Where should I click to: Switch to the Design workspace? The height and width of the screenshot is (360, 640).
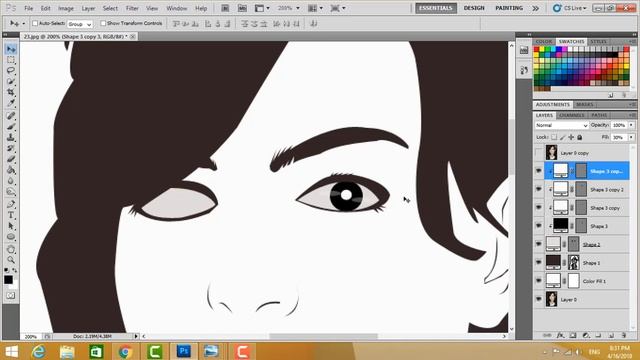coord(474,8)
